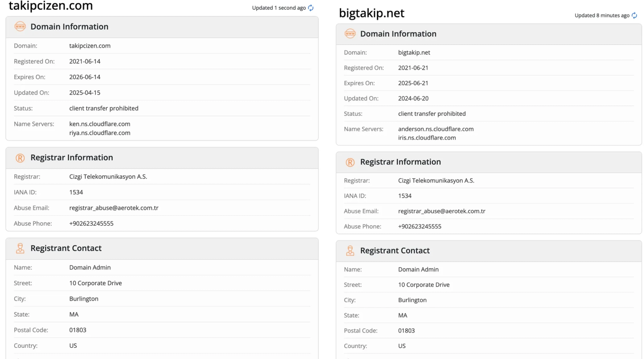Click the bigtakip.net city Burlington
The width and height of the screenshot is (644, 359).
(x=412, y=300)
